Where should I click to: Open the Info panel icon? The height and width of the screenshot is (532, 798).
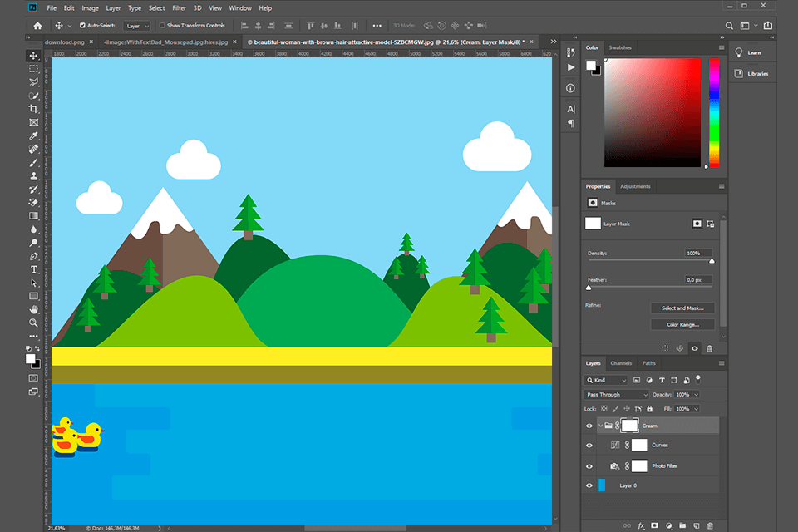click(570, 88)
